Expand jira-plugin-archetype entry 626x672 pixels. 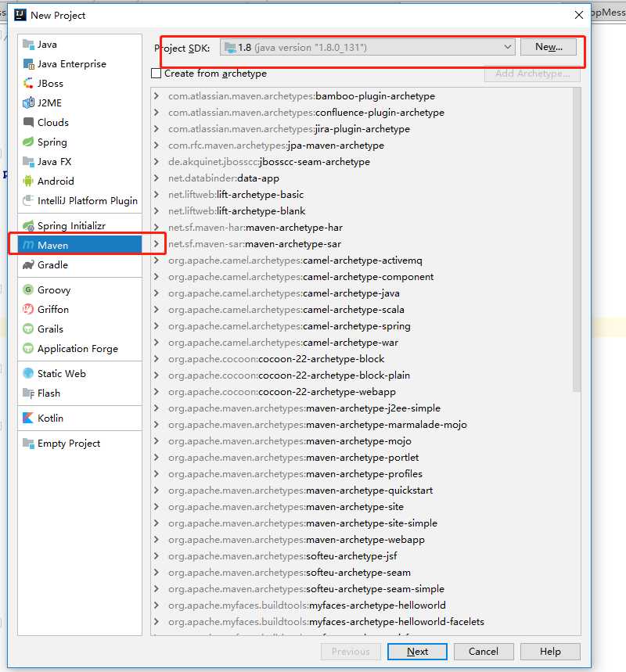pos(156,128)
